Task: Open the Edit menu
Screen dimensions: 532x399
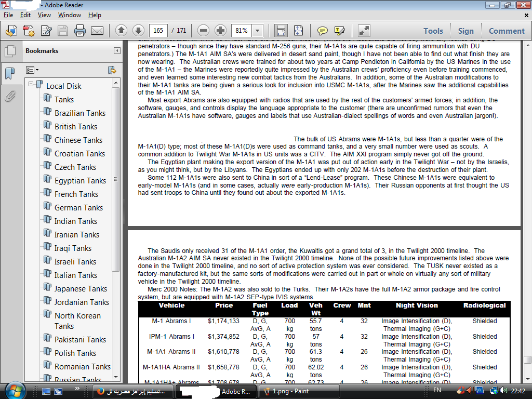Action: 25,15
